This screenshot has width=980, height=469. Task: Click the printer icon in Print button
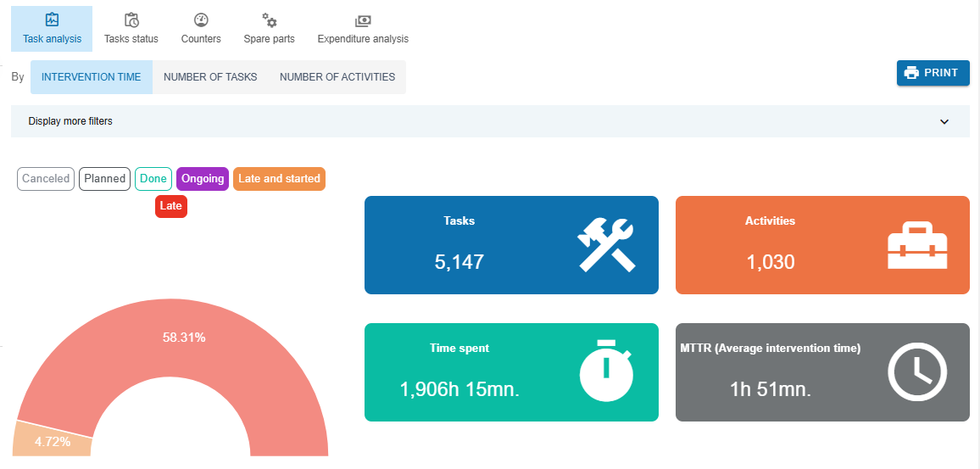point(912,73)
